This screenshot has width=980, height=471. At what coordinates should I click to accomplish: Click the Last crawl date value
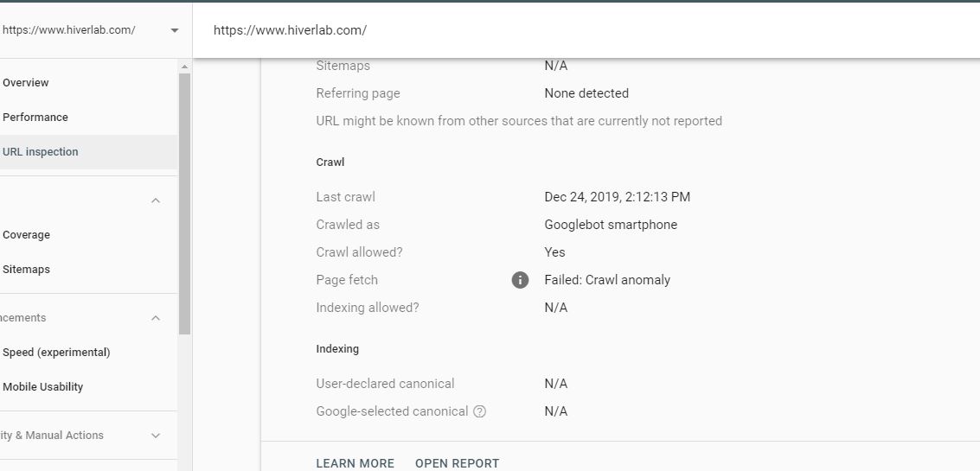(x=617, y=197)
